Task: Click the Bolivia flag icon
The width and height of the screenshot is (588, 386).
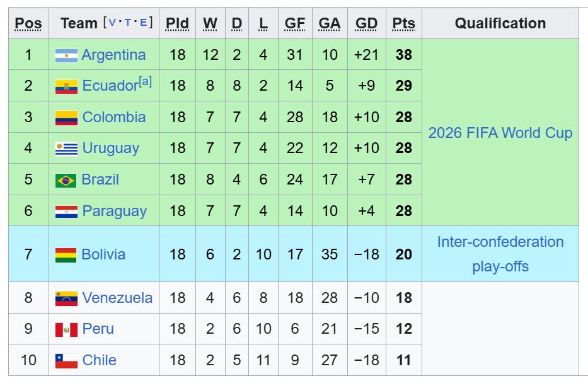Action: (66, 255)
